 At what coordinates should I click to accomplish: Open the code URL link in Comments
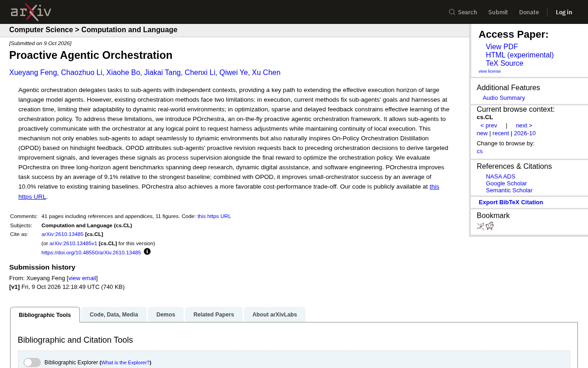[214, 216]
